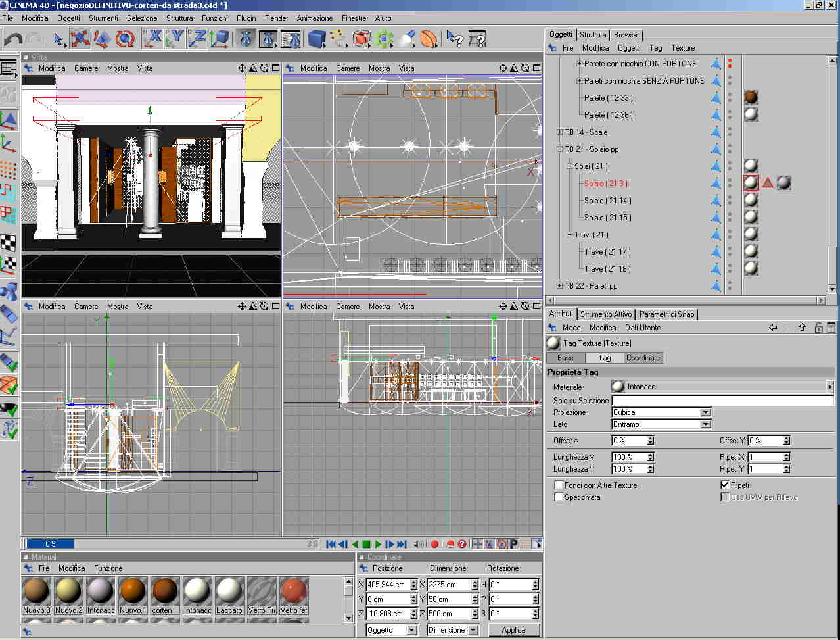This screenshot has width=840, height=640.
Task: Click the green Play forward button
Action: [378, 544]
